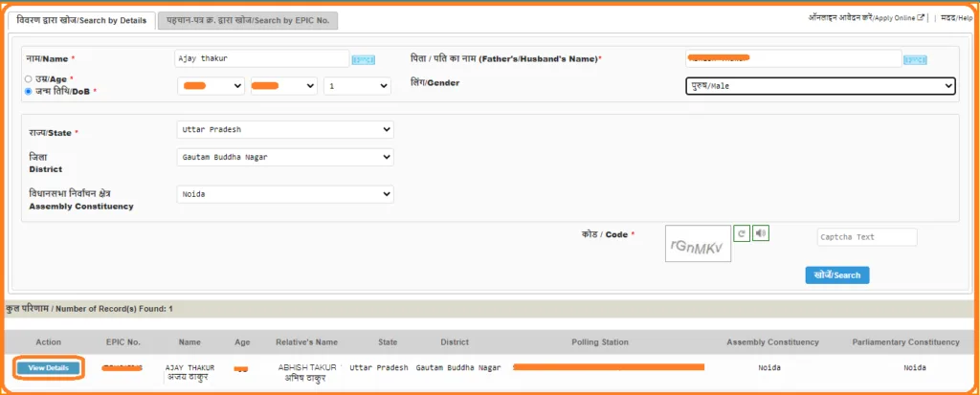
Task: Open the second date of birth dropdown
Action: (x=283, y=86)
